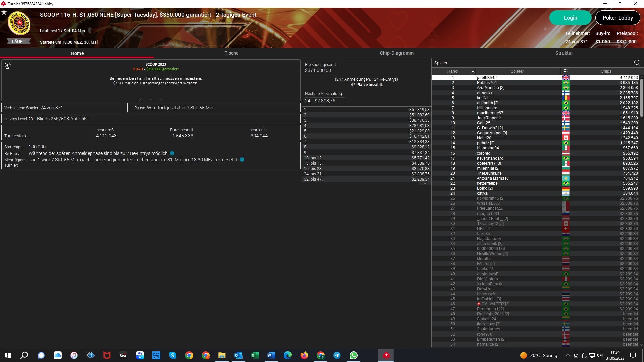Open Word from the taskbar
The width and height of the screenshot is (644, 362).
[x=271, y=355]
